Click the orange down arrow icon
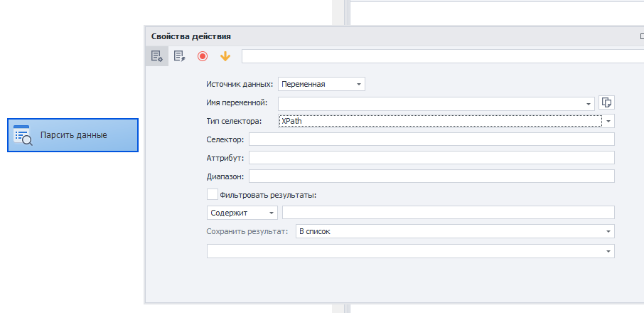The image size is (644, 313). coord(225,56)
